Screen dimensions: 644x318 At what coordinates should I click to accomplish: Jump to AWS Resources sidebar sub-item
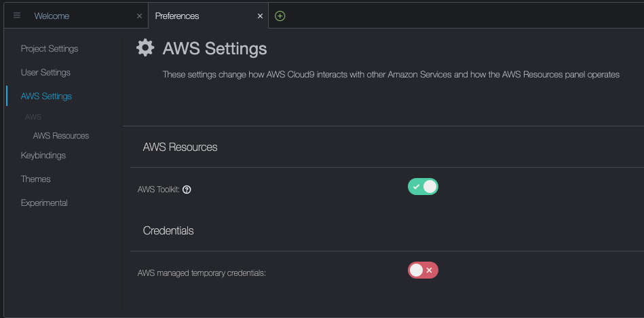tap(61, 136)
